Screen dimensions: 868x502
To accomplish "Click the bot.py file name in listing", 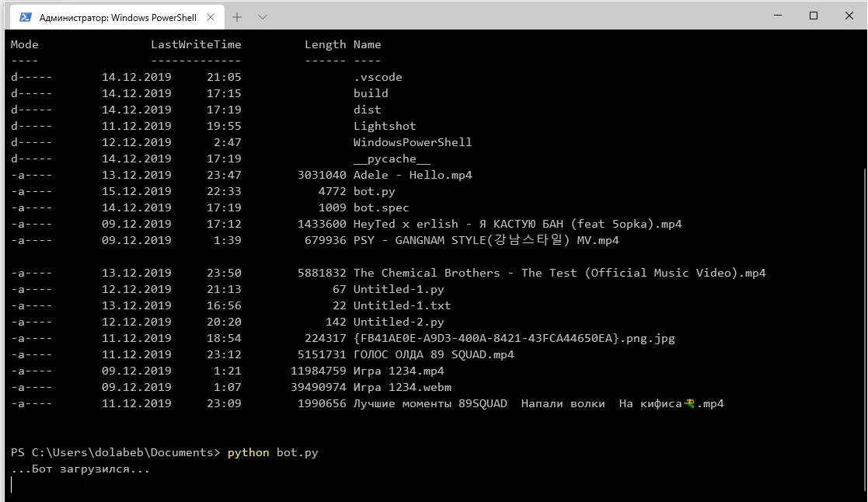I will coord(375,191).
